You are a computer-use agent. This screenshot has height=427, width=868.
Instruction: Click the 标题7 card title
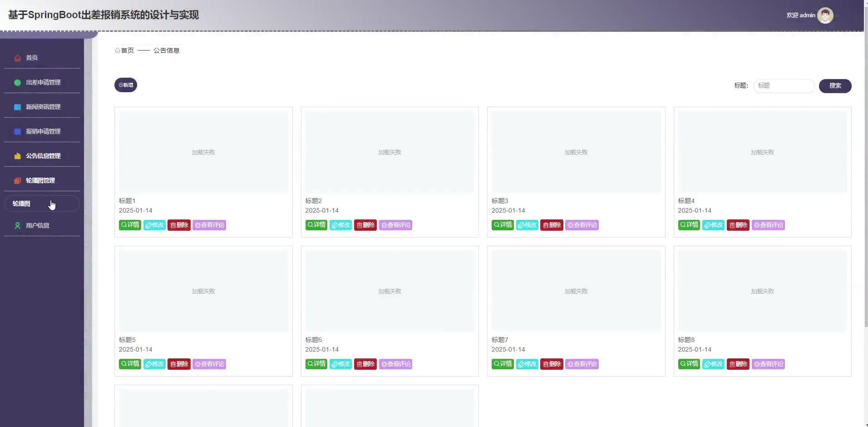point(500,340)
